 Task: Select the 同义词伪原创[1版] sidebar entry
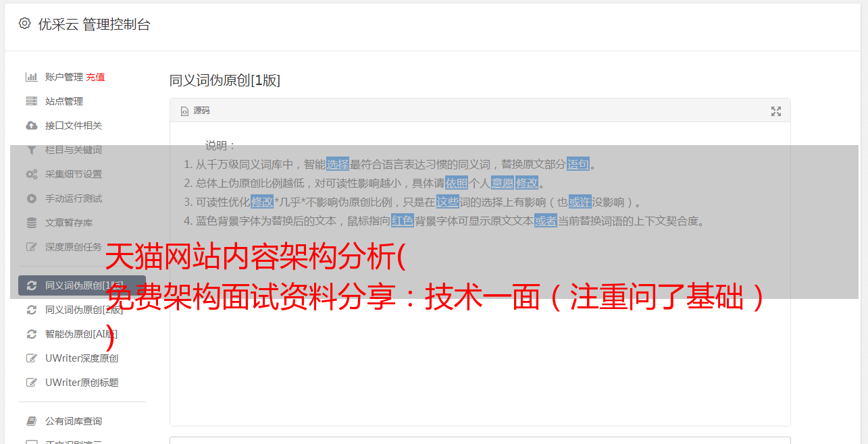coord(82,285)
